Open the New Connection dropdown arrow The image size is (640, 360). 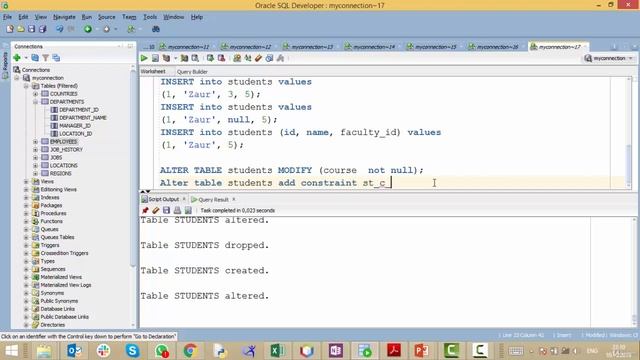point(25,58)
